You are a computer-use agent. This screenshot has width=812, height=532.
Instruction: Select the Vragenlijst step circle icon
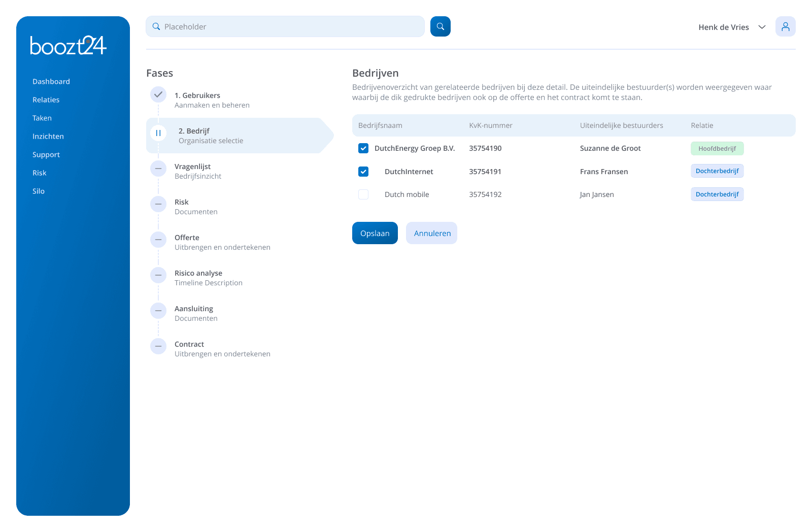[158, 169]
